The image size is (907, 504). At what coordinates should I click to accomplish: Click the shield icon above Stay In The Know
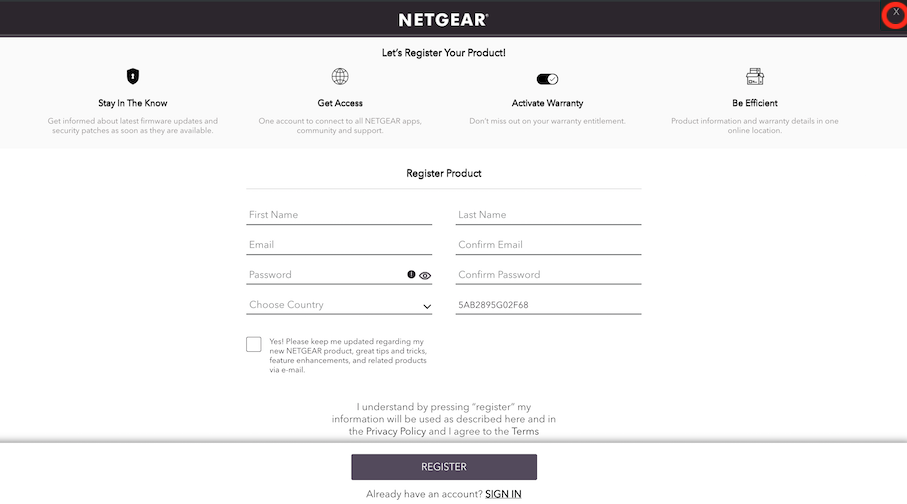132,76
